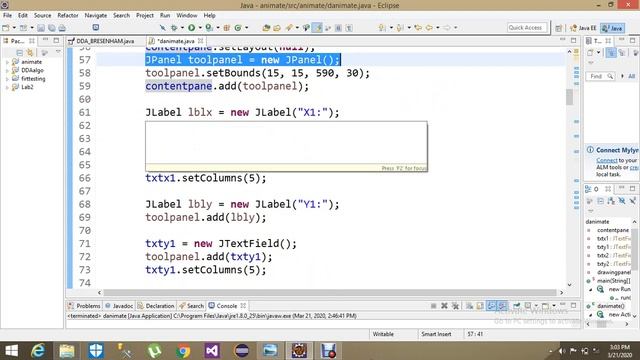Screen dimensions: 640x360
Task: Toggle Show Whitespace Characters toolbar button
Action: click(x=349, y=28)
